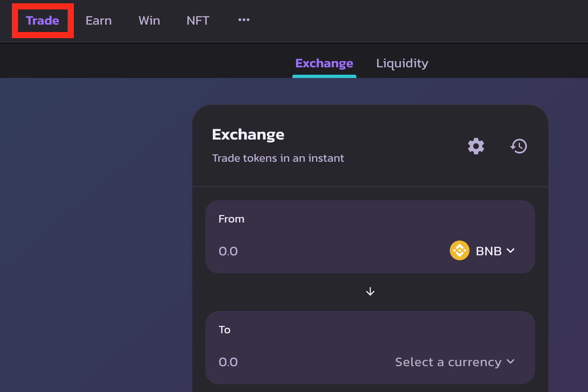Viewport: 588px width, 392px height.
Task: Switch to the Liquidity tab
Action: pyautogui.click(x=402, y=63)
